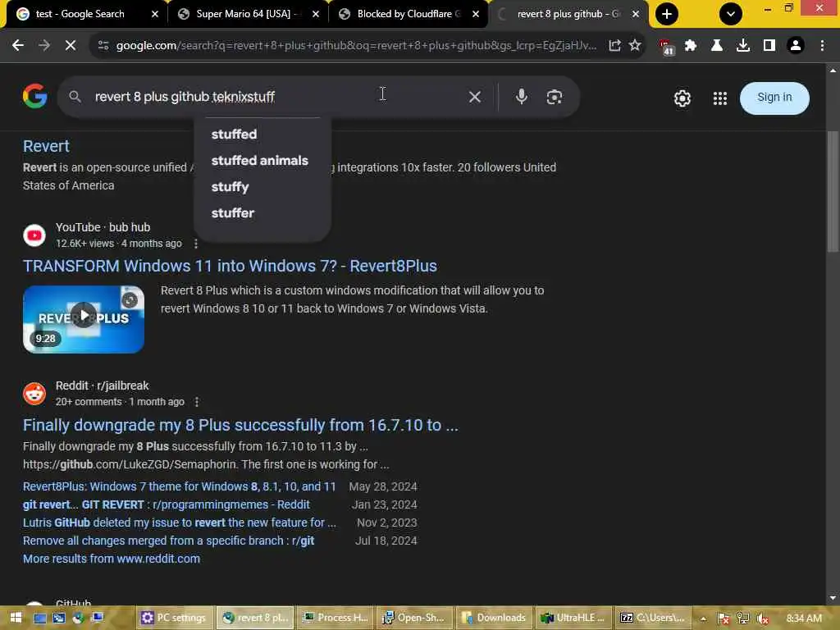Switch to Open-Shell taskbar item
The image size is (840, 630).
pos(413,618)
